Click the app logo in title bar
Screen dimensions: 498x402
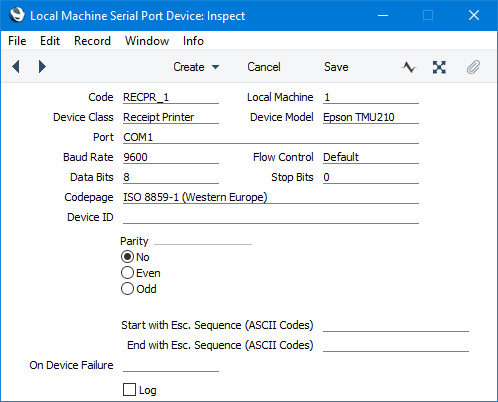[17, 15]
